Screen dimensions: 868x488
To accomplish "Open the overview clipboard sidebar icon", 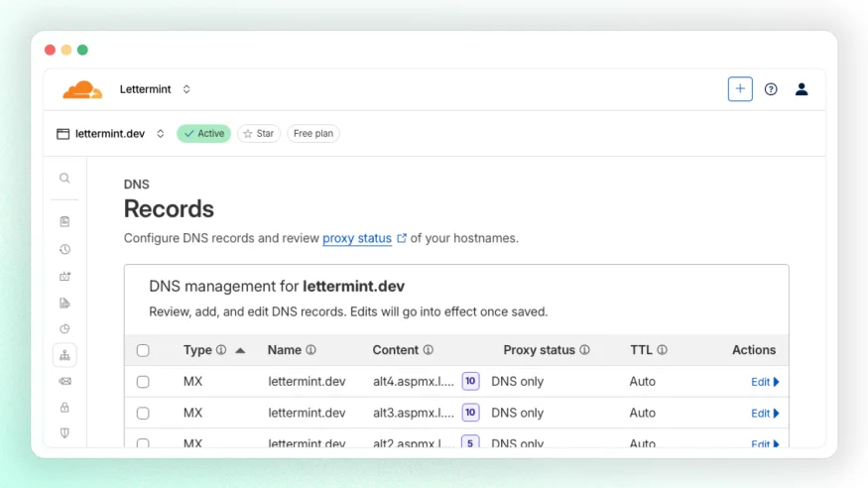I will (64, 221).
